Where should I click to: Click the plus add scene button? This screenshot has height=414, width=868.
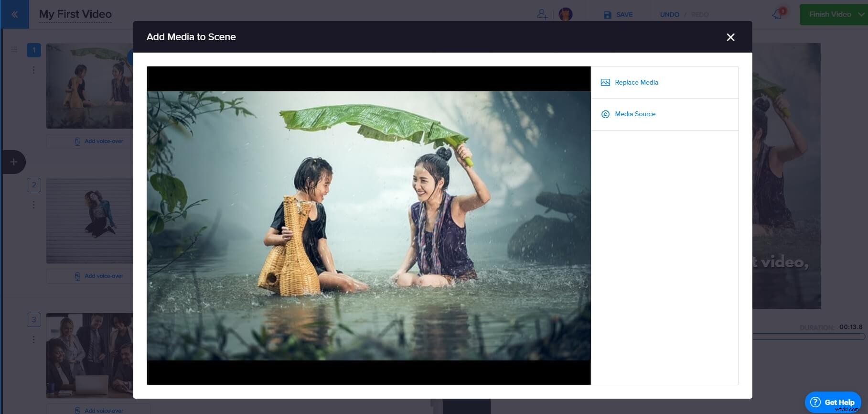coord(13,162)
